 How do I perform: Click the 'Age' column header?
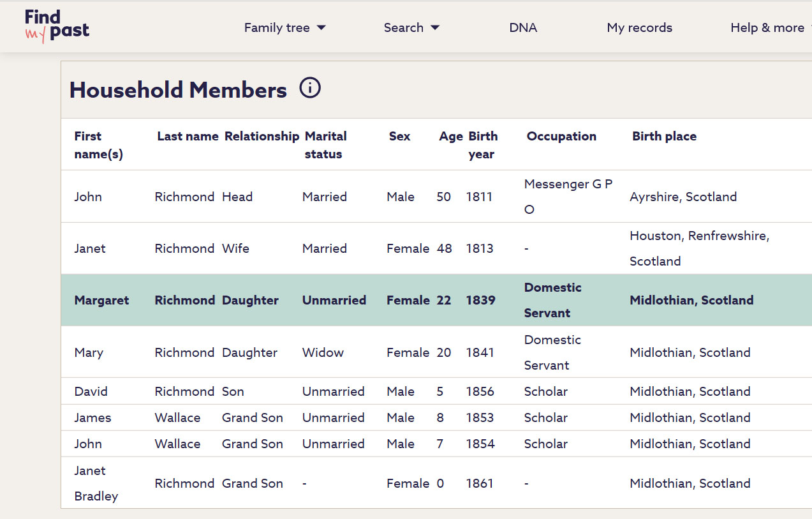451,136
